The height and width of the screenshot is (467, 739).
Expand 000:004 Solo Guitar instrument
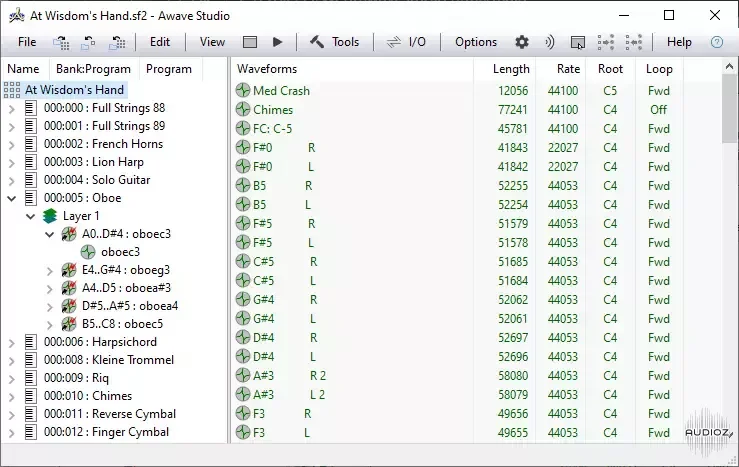pos(12,180)
